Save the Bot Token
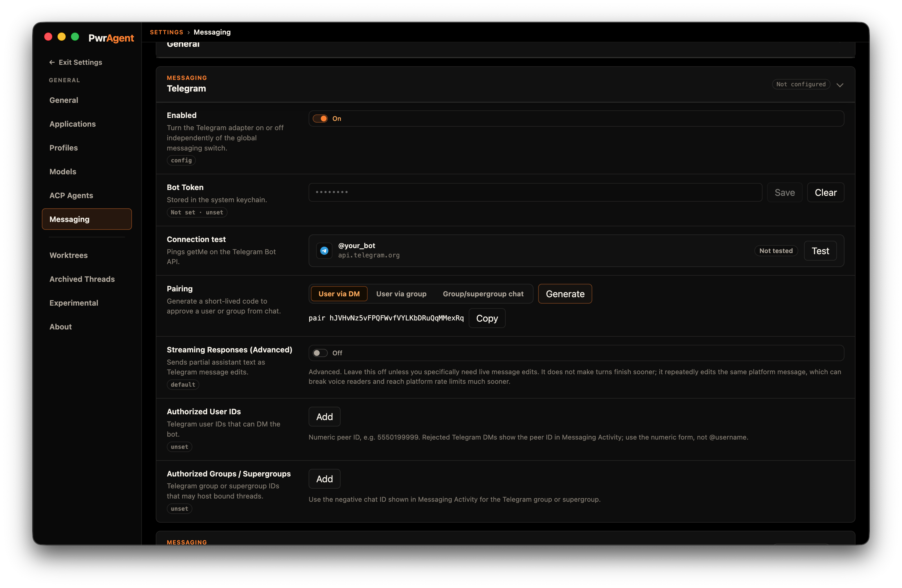This screenshot has height=588, width=902. click(x=785, y=192)
